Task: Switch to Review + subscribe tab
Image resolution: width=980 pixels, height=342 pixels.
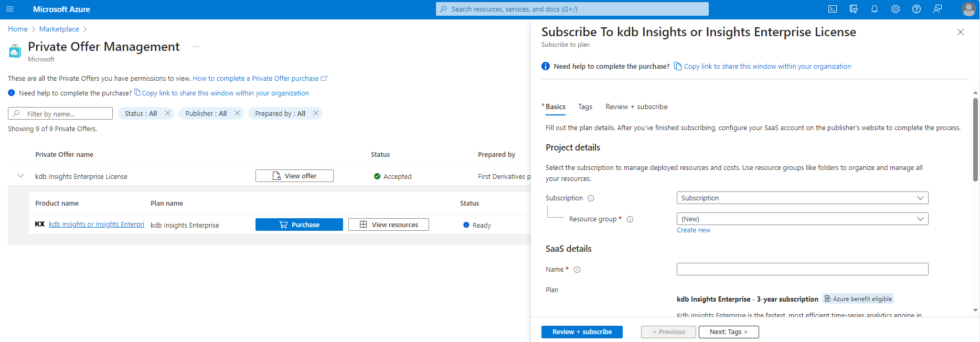Action: [636, 106]
